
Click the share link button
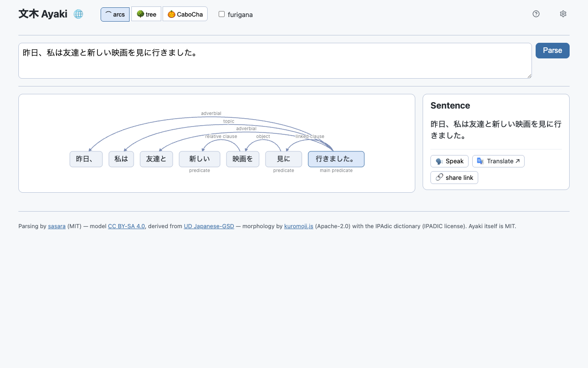454,178
